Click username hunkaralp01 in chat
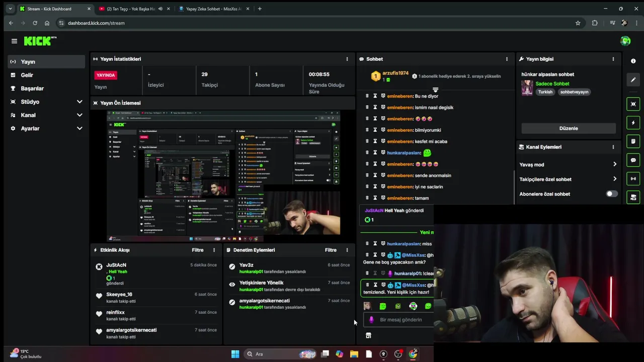Viewport: 644px width, 362px height. pyautogui.click(x=408, y=274)
